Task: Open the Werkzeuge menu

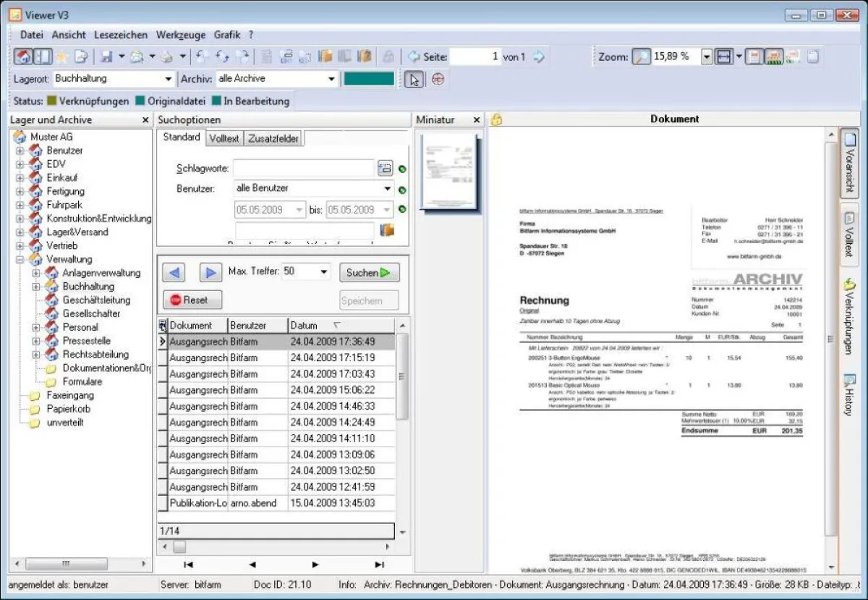Action: pyautogui.click(x=182, y=35)
